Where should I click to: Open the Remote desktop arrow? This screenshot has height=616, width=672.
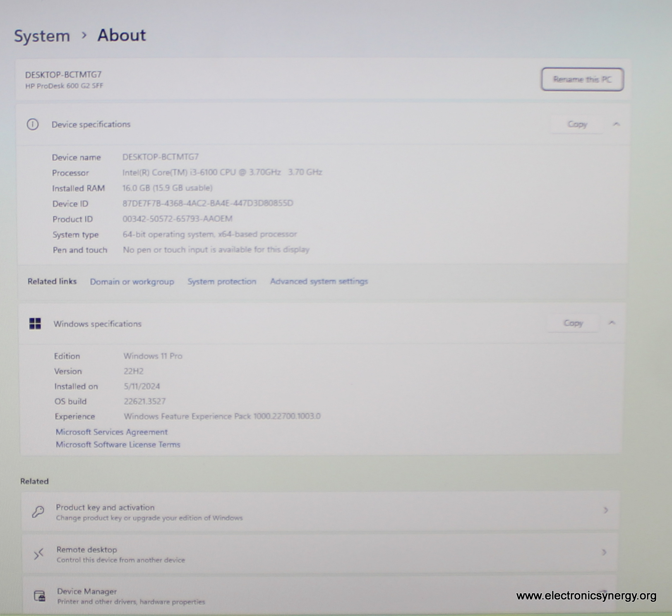(x=604, y=552)
